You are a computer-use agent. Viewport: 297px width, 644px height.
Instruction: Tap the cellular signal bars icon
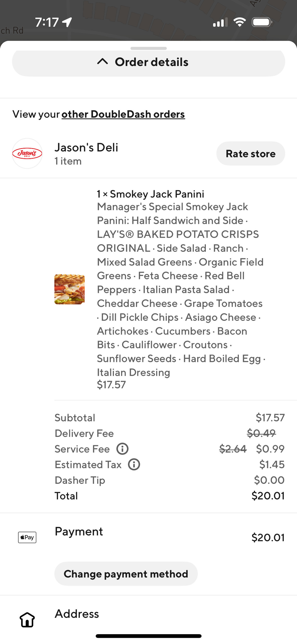[x=220, y=22]
